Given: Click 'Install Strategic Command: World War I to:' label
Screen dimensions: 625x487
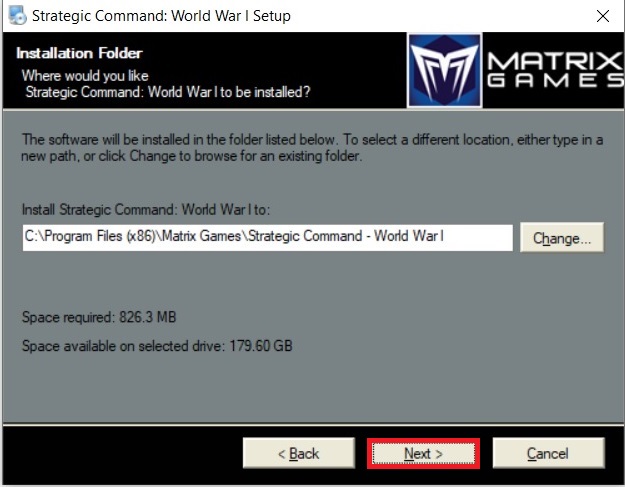Looking at the screenshot, I should coord(146,210).
